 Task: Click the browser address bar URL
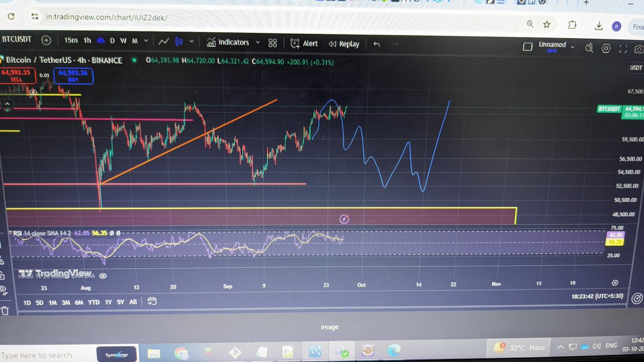(106, 17)
